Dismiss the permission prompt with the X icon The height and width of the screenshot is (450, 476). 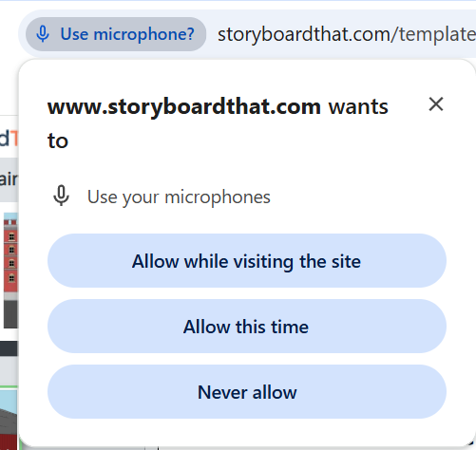coord(436,104)
